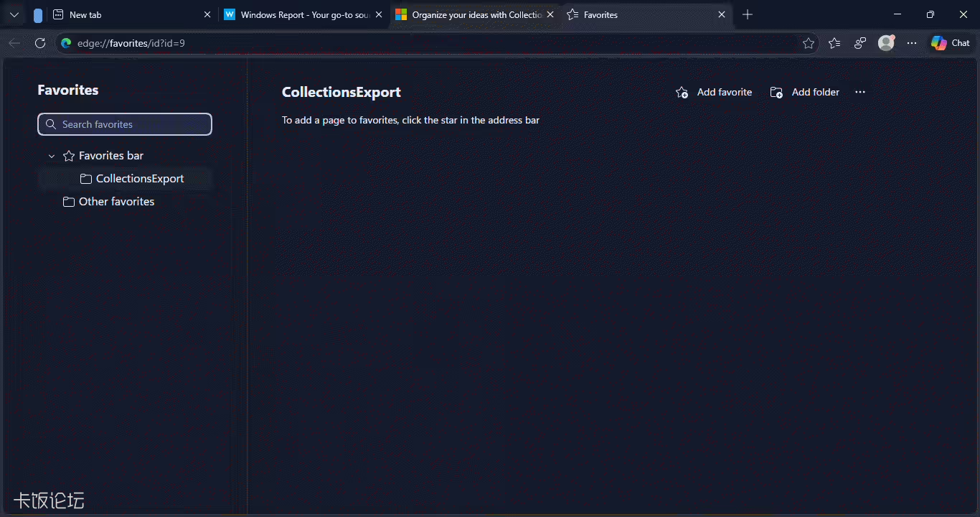Switch to Organize your ideas with Collections tab
980x517 pixels.
coord(470,14)
